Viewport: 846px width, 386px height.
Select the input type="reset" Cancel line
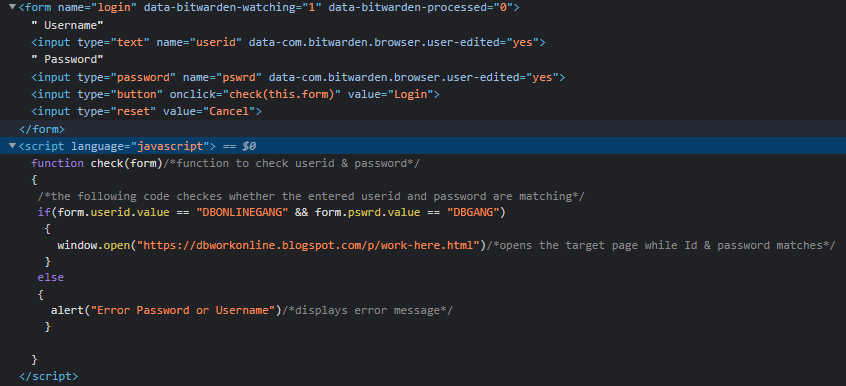147,111
